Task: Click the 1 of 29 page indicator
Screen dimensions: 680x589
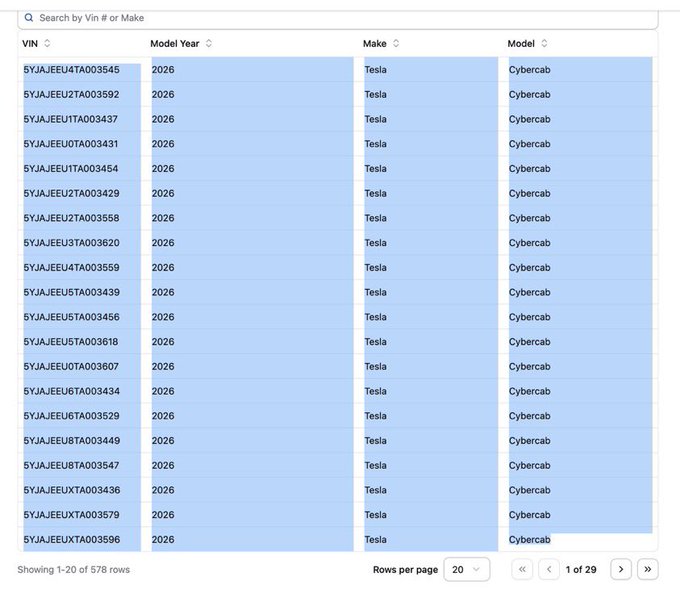Action: coord(581,569)
